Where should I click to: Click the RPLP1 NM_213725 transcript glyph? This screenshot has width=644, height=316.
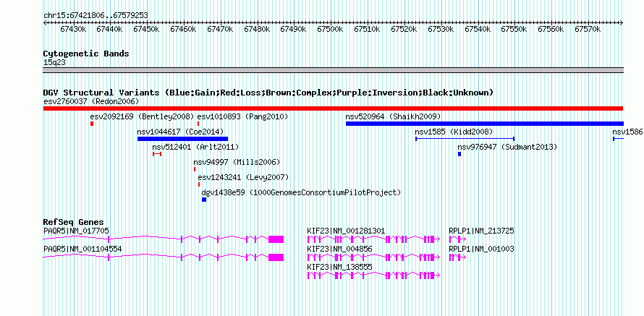457,239
